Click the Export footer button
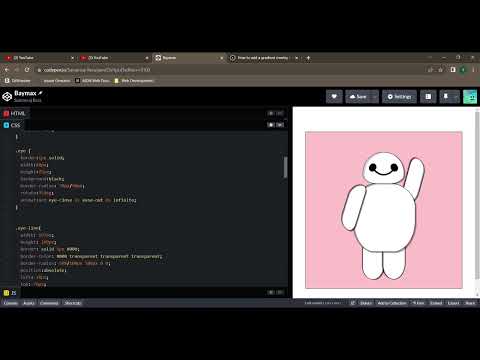The width and height of the screenshot is (480, 360). pos(453,303)
